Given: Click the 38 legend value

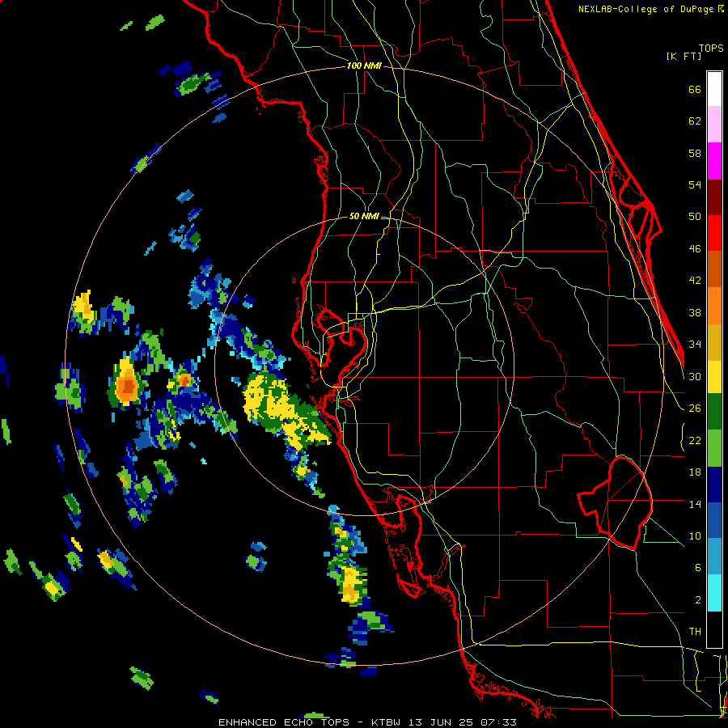Looking at the screenshot, I should click(x=695, y=312).
